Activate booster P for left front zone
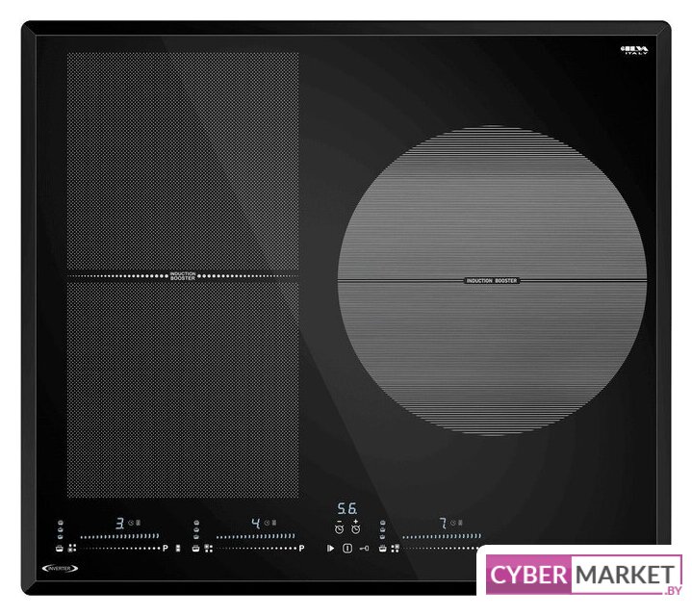The image size is (692, 616). pyautogui.click(x=165, y=549)
